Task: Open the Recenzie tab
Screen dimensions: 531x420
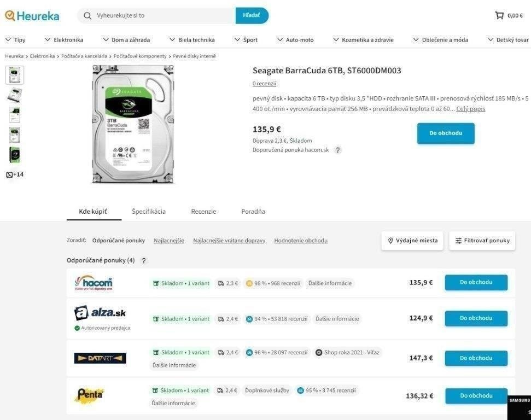Action: click(x=203, y=211)
